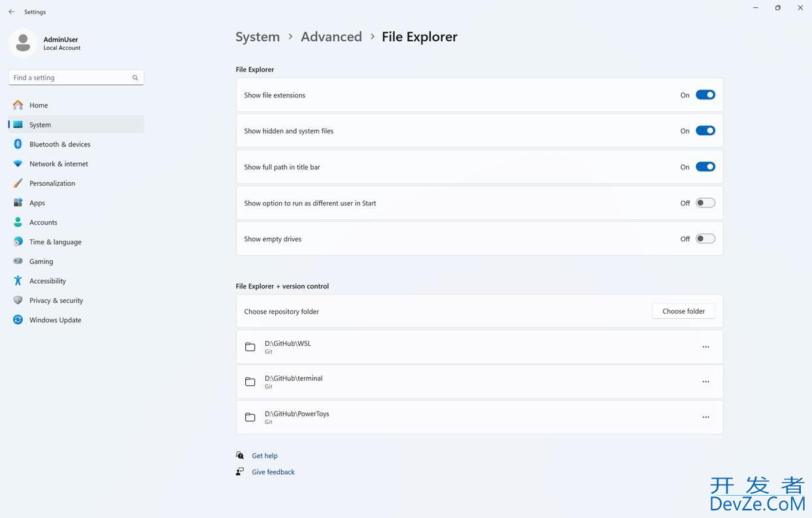Click the Choose folder button

(683, 311)
